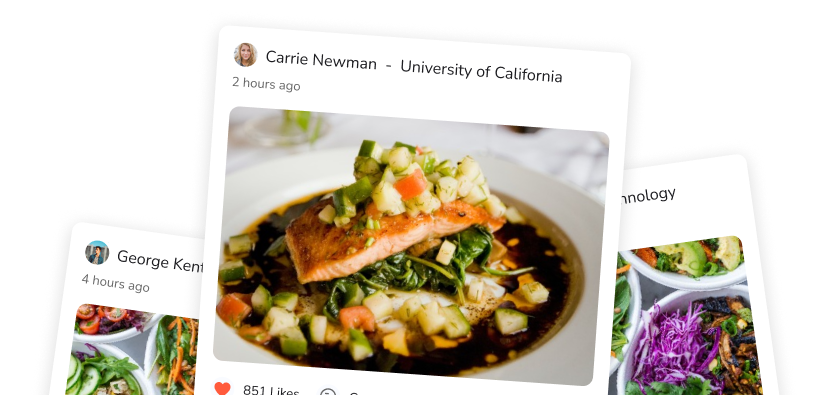Like Carrie Newman's post with the heart icon
This screenshot has height=395, width=819.
pyautogui.click(x=223, y=388)
